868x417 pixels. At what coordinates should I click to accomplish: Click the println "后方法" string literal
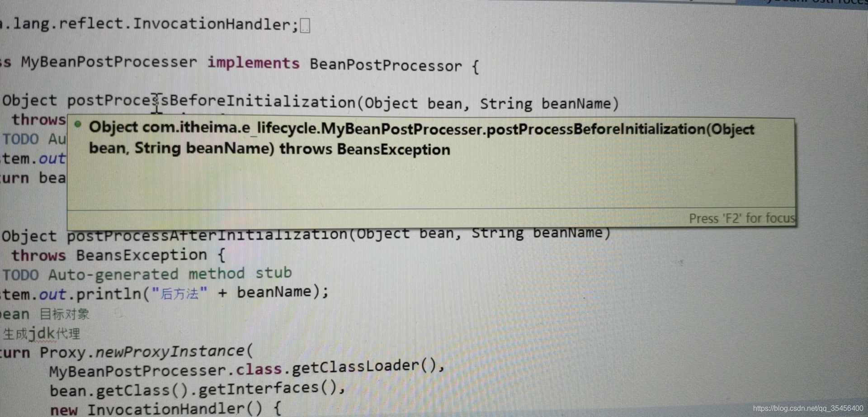point(179,294)
